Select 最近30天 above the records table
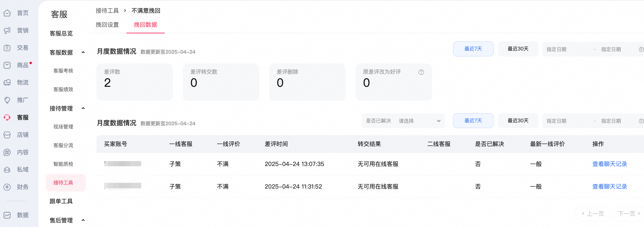The width and height of the screenshot is (644, 227). coord(518,121)
